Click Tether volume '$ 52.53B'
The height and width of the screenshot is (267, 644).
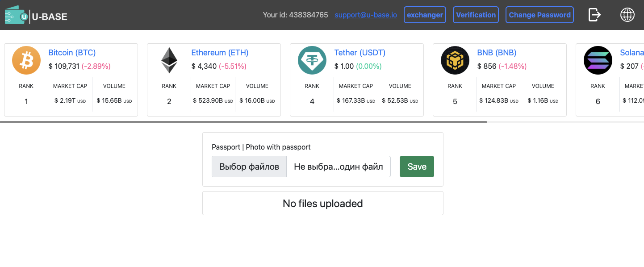[395, 101]
